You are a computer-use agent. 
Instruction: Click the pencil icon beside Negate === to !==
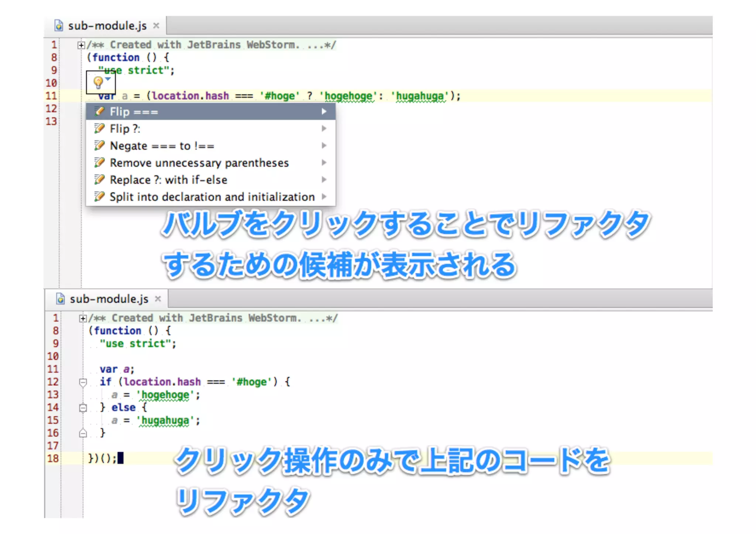pos(99,145)
